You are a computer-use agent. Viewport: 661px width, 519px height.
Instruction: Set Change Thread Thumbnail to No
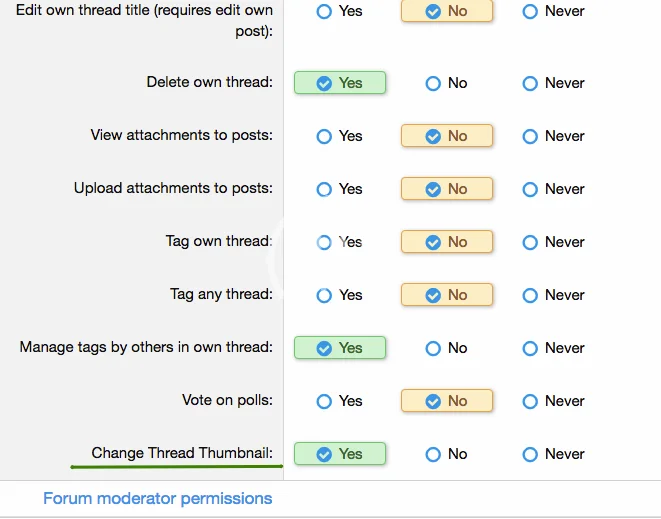pos(433,454)
